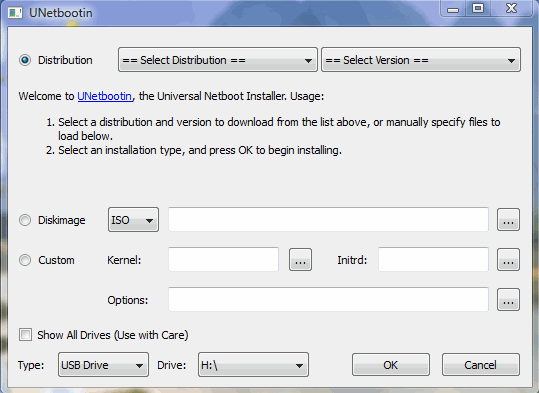Focus the Options input field
The height and width of the screenshot is (393, 539).
click(328, 300)
